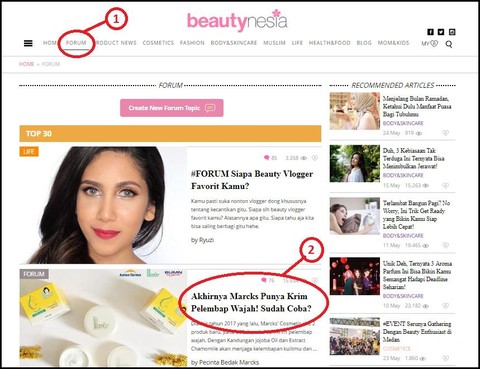Click heart icon on Beauty Vlogger post
The height and width of the screenshot is (369, 480).
315,158
